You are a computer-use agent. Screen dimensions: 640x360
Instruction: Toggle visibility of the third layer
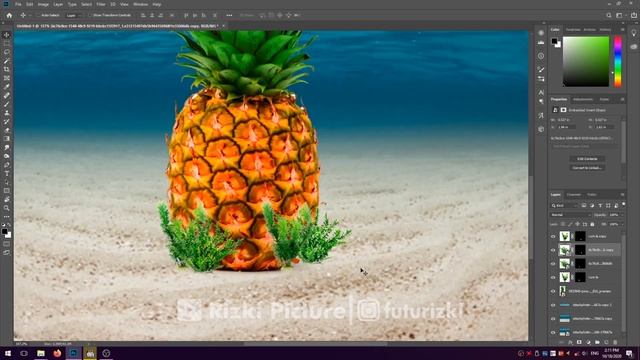click(x=553, y=264)
